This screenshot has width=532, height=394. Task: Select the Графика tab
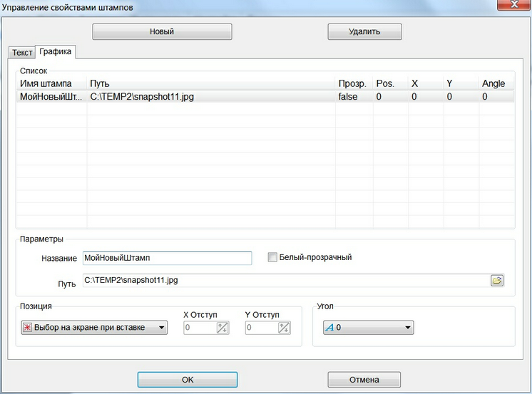(56, 51)
